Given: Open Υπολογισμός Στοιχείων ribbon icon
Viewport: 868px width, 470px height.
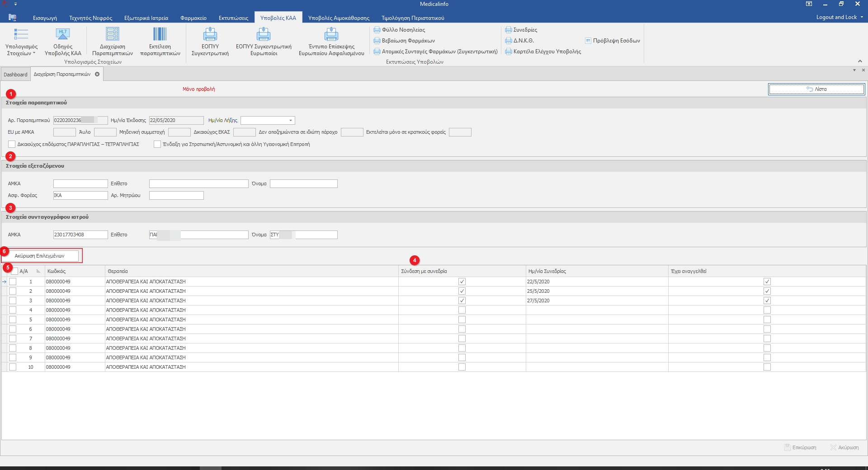Looking at the screenshot, I should [x=21, y=35].
